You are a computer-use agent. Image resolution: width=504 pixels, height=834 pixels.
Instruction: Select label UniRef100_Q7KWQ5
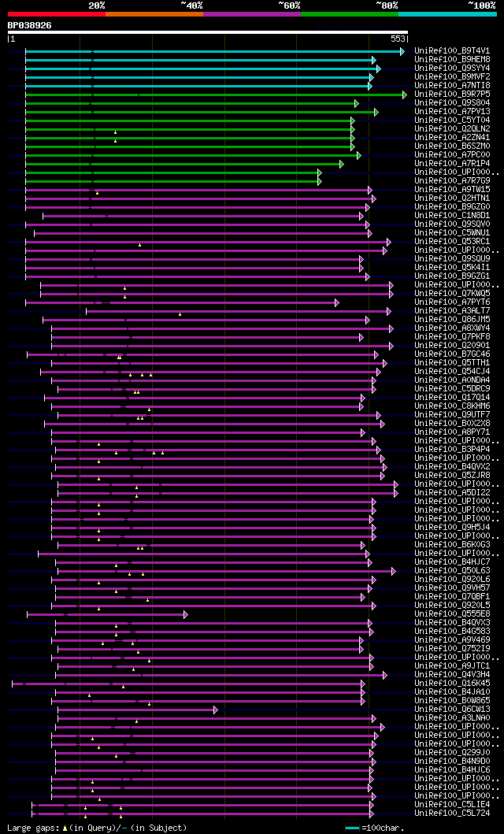click(453, 294)
